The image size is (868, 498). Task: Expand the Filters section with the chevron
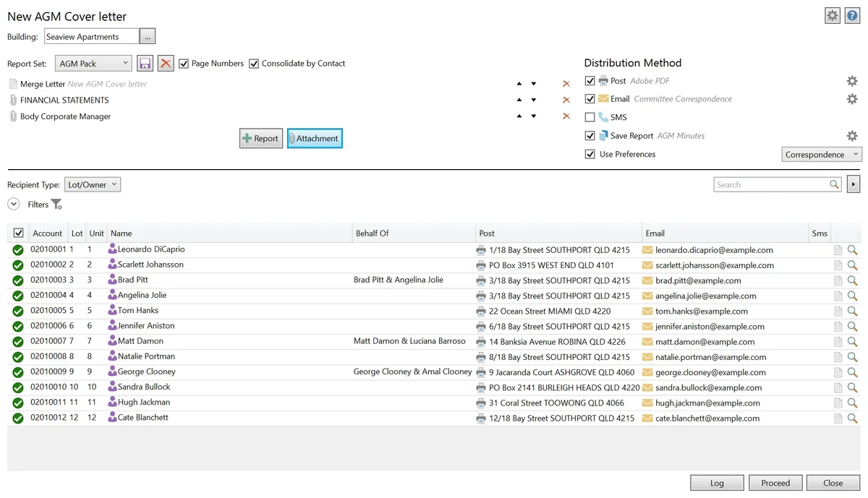click(13, 205)
